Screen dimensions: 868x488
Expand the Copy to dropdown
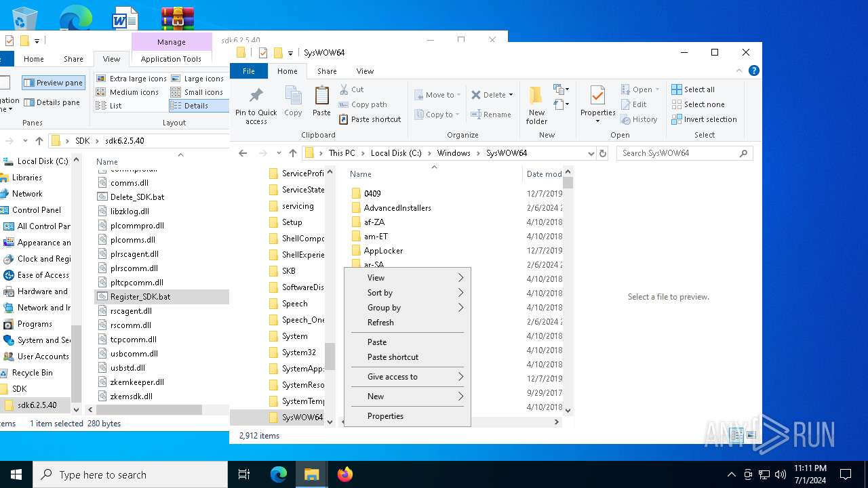click(x=458, y=115)
